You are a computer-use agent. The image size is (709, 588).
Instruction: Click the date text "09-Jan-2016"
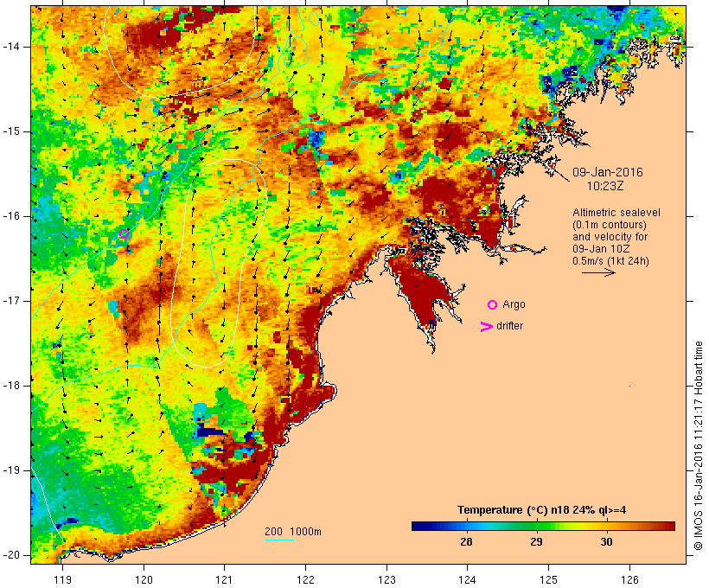607,172
